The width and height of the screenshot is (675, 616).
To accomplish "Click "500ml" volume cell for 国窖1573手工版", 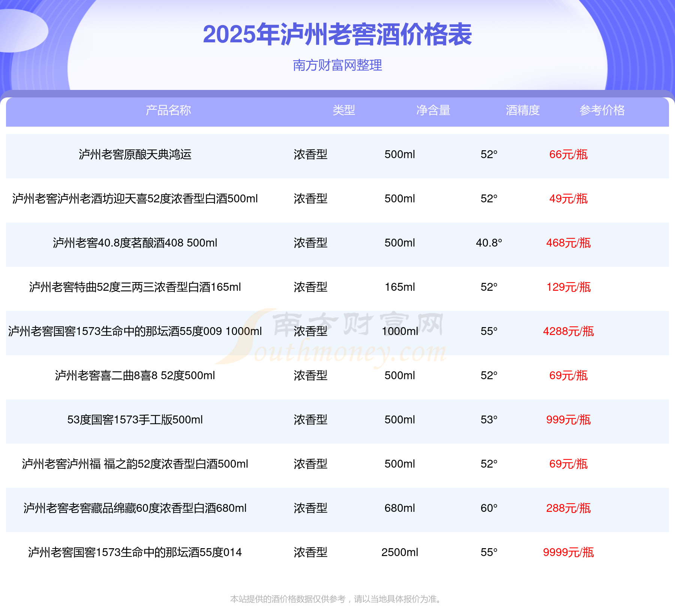I will pyautogui.click(x=400, y=420).
